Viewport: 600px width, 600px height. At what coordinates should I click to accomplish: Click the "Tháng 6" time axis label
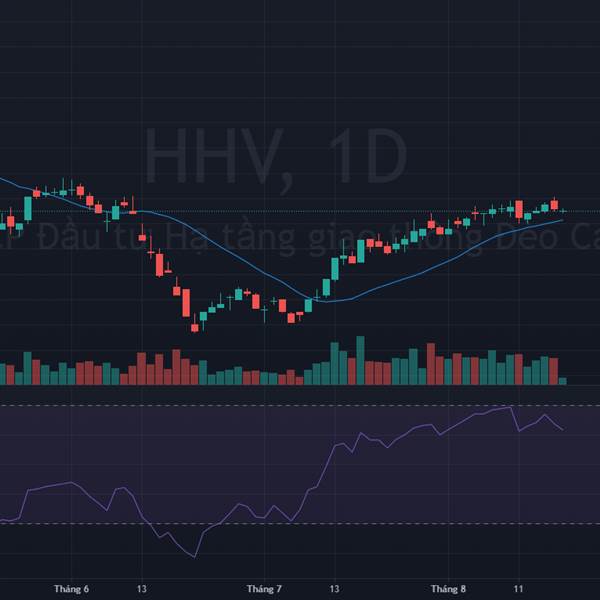point(71,589)
